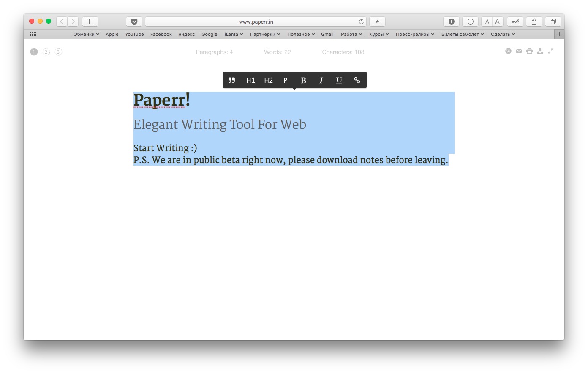Open the Партнерки bookmarks dropdown
The image size is (588, 374).
[x=265, y=34]
